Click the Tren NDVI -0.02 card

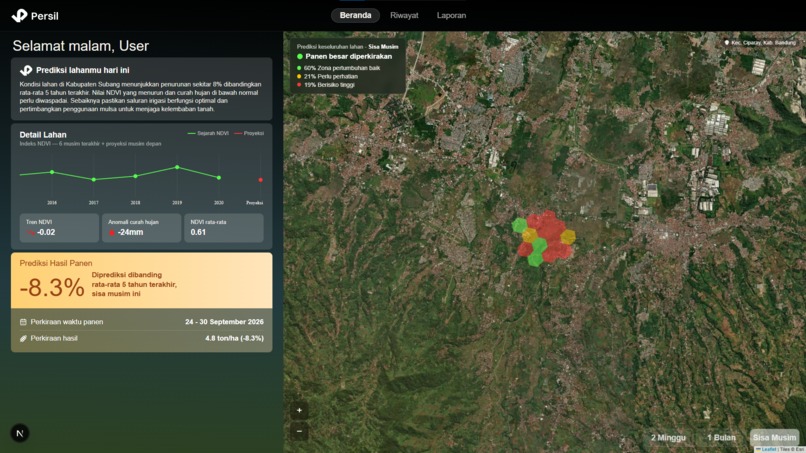click(59, 228)
